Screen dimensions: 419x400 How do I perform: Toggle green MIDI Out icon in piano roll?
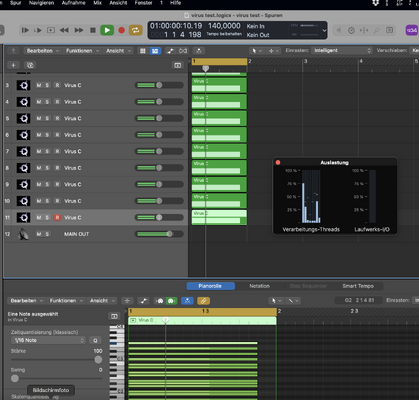(171, 301)
